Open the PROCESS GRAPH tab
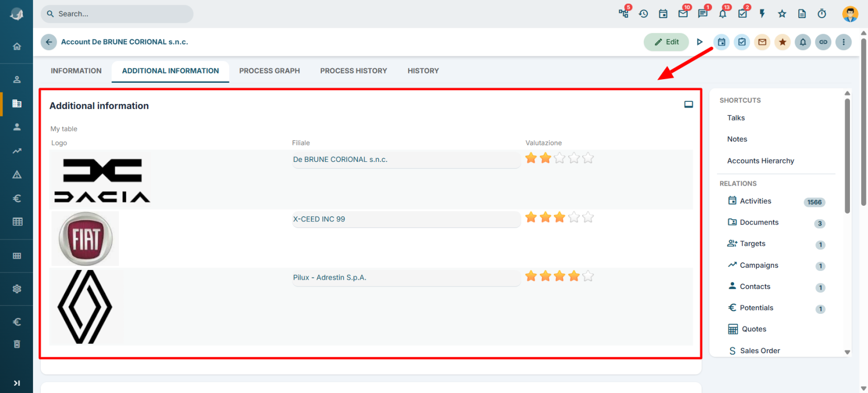 coord(269,71)
